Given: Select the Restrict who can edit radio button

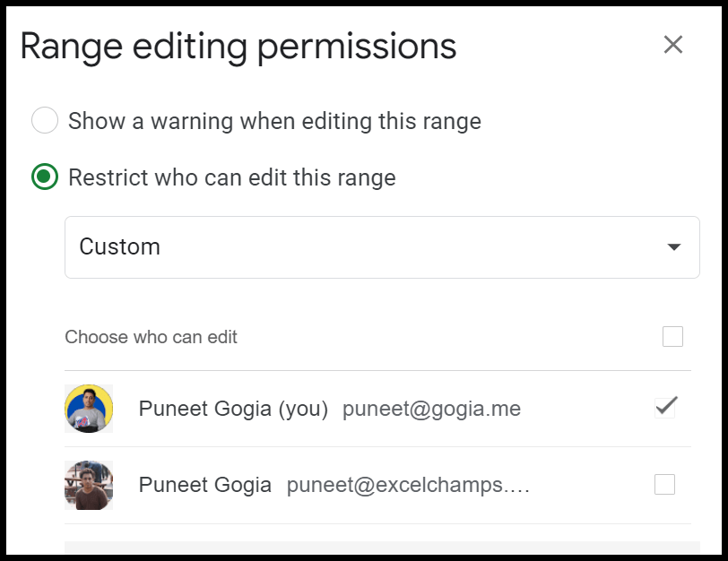Looking at the screenshot, I should [45, 177].
